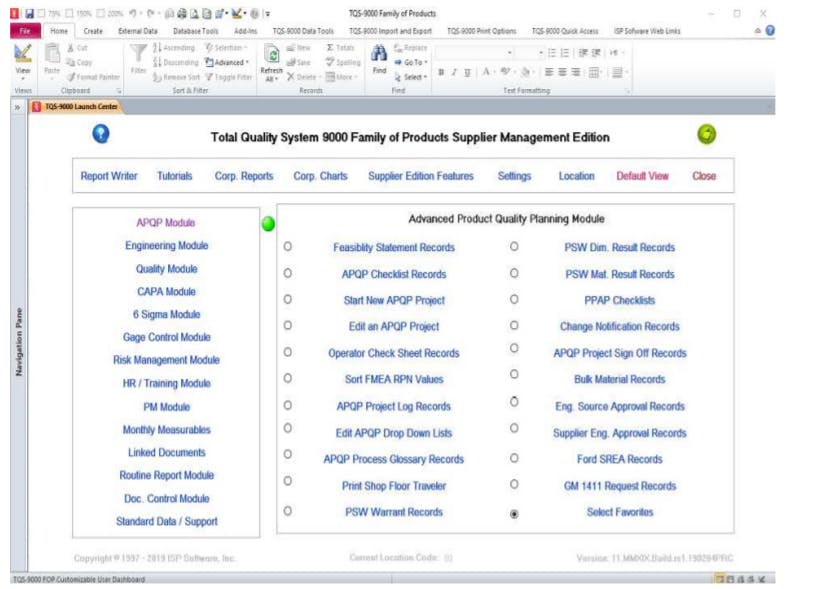The width and height of the screenshot is (823, 589).
Task: Select radio button for Feasiblity Statement Records
Action: pos(288,246)
